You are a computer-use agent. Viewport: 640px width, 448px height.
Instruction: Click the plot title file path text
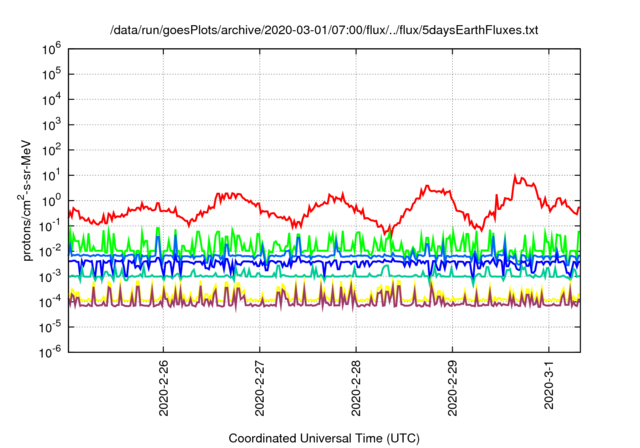pos(324,30)
